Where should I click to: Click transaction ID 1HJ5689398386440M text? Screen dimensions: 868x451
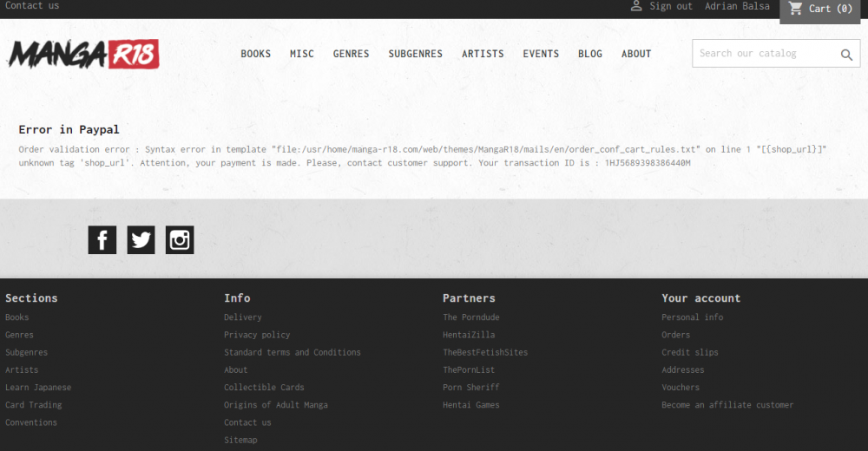[648, 163]
